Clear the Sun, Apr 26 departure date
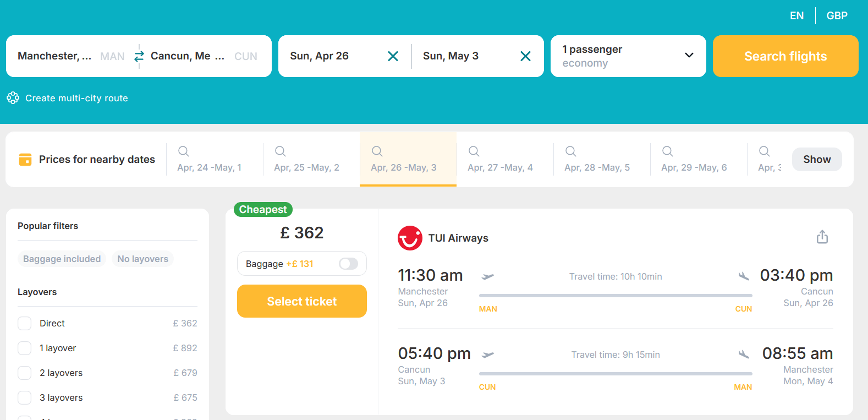The width and height of the screenshot is (868, 420). tap(393, 56)
